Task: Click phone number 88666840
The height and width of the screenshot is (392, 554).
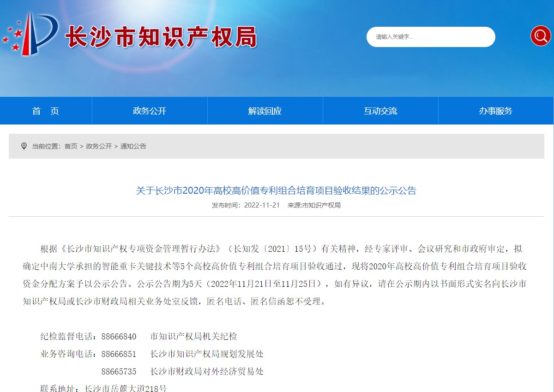Action: click(119, 337)
